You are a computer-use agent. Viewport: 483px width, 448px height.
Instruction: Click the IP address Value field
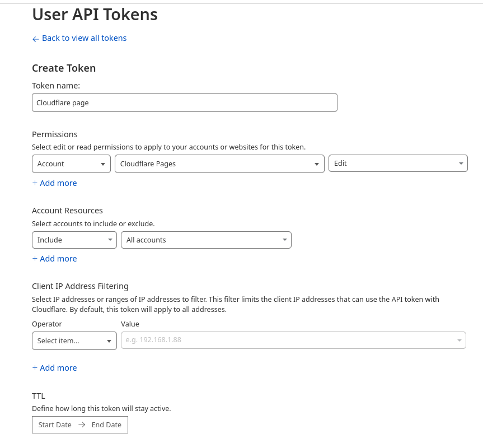click(293, 340)
